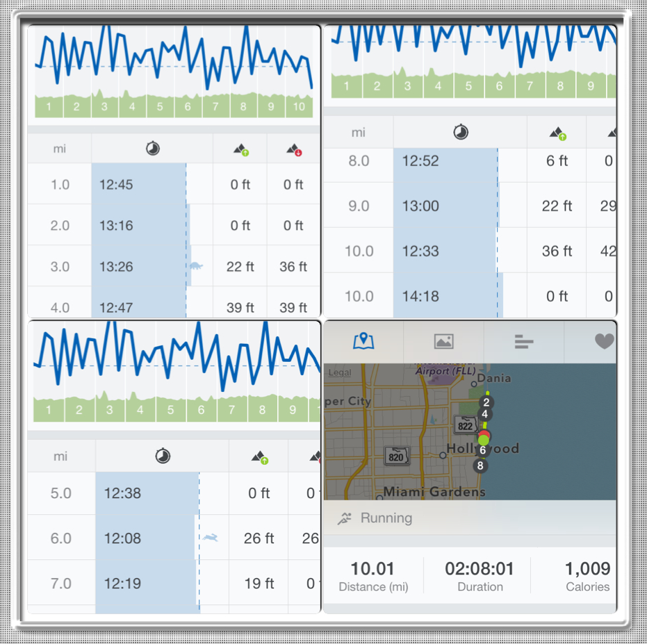This screenshot has height=644, width=647.
Task: Select the 12:38 split time
Action: tap(122, 493)
